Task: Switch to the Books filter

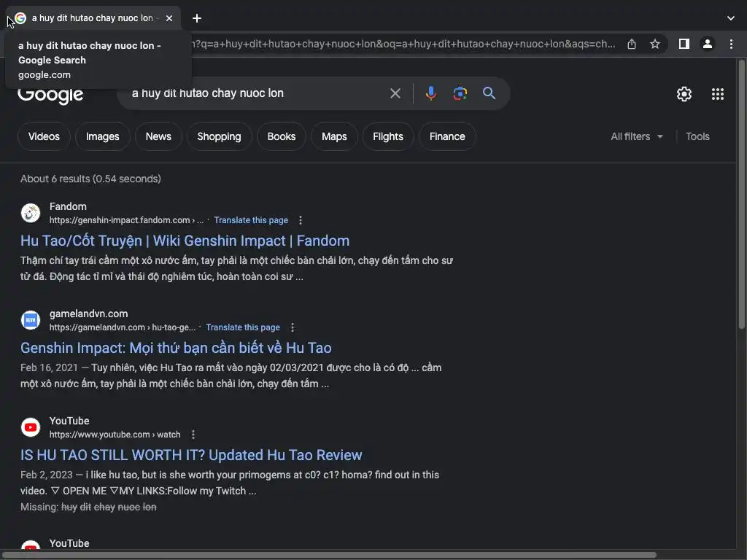Action: pyautogui.click(x=282, y=136)
